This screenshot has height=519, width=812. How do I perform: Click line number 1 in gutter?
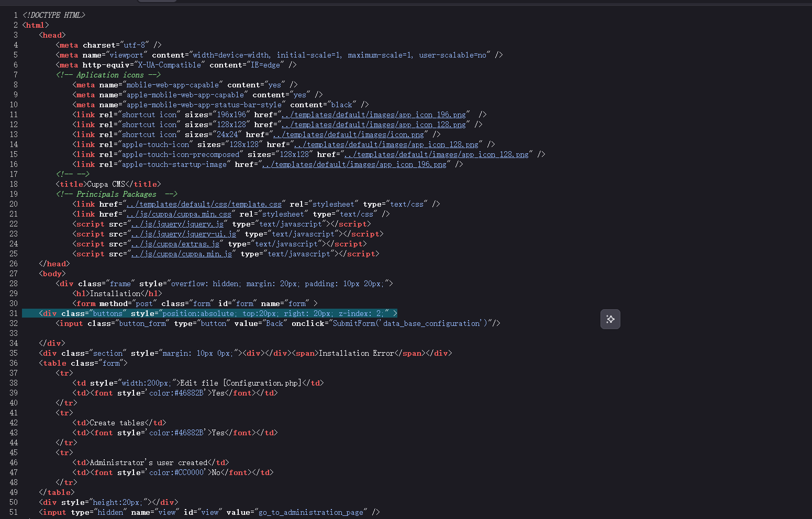[16, 15]
